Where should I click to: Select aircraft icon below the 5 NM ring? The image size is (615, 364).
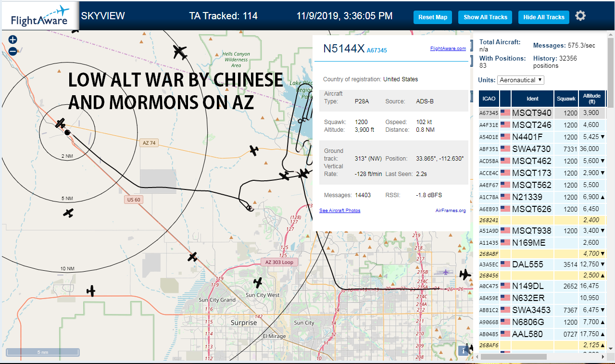click(x=69, y=213)
